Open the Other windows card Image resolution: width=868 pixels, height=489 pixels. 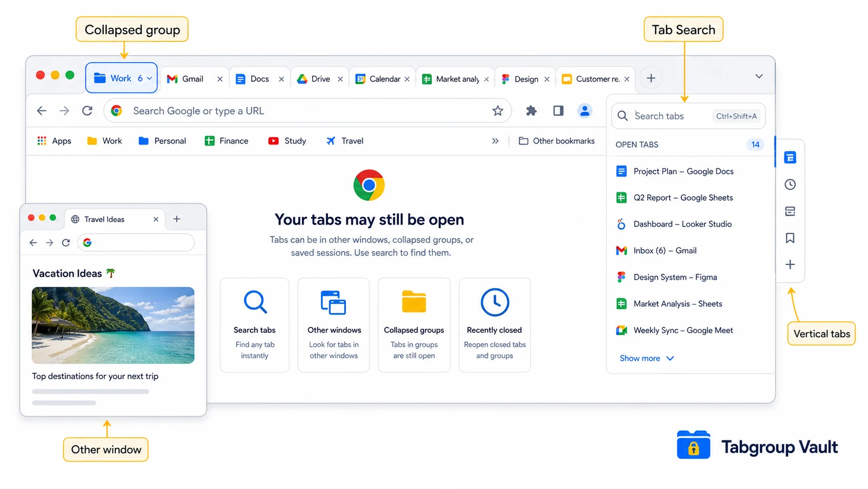(334, 325)
